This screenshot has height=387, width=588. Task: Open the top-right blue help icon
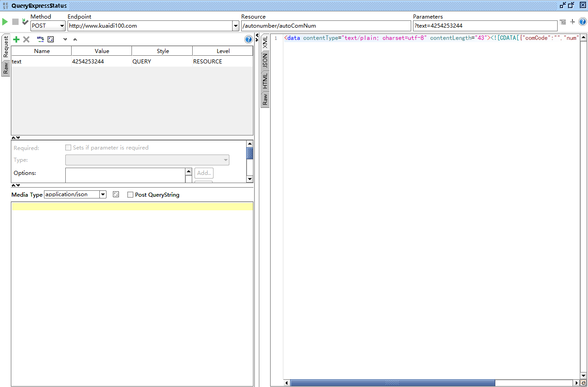(583, 22)
